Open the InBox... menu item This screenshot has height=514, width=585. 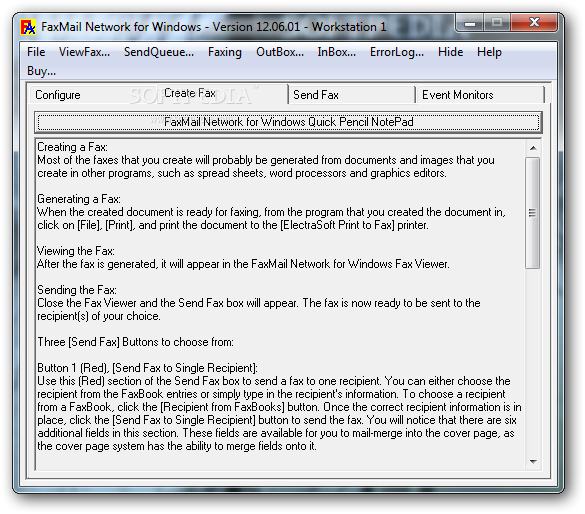pos(337,52)
